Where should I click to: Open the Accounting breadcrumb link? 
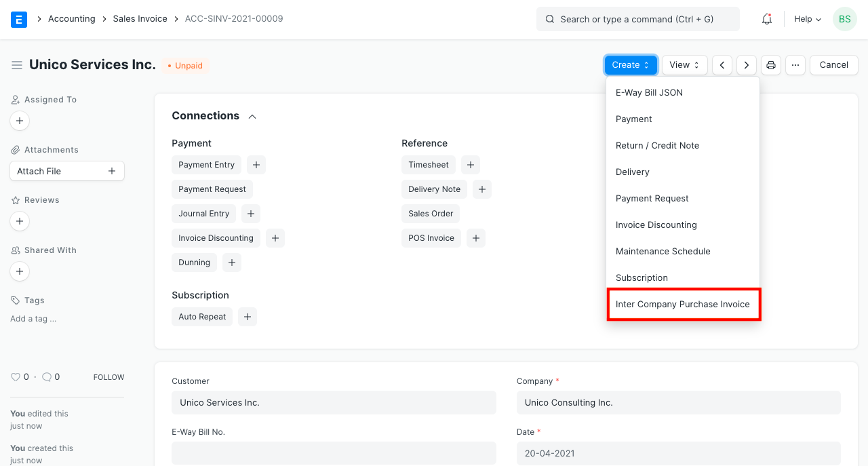point(71,18)
